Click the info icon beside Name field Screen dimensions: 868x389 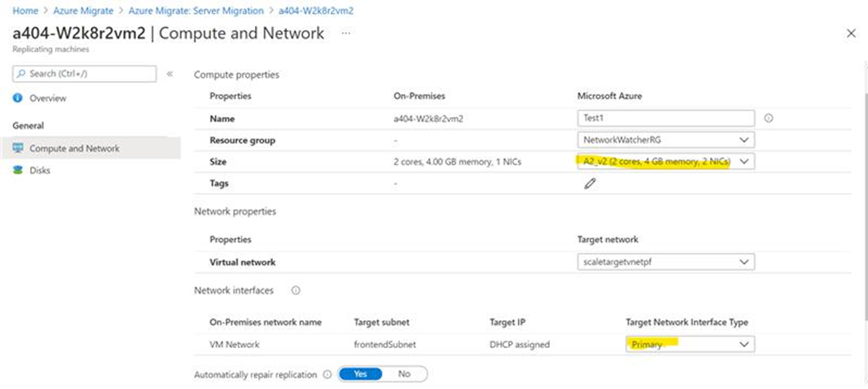[768, 119]
